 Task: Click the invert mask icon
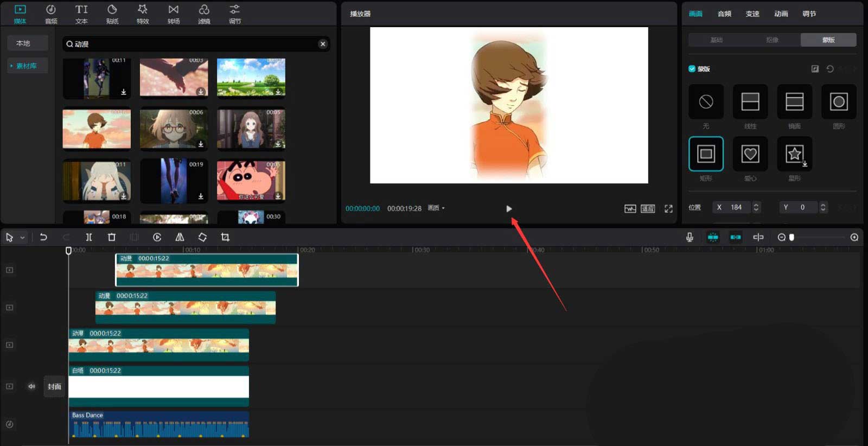[x=815, y=69]
